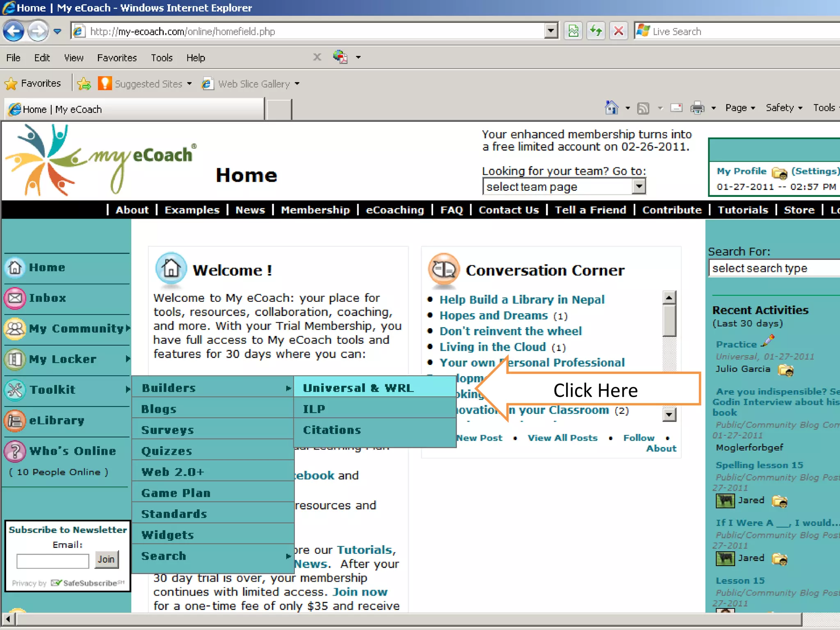840x630 pixels.
Task: Click the Join newsletter button
Action: 106,559
